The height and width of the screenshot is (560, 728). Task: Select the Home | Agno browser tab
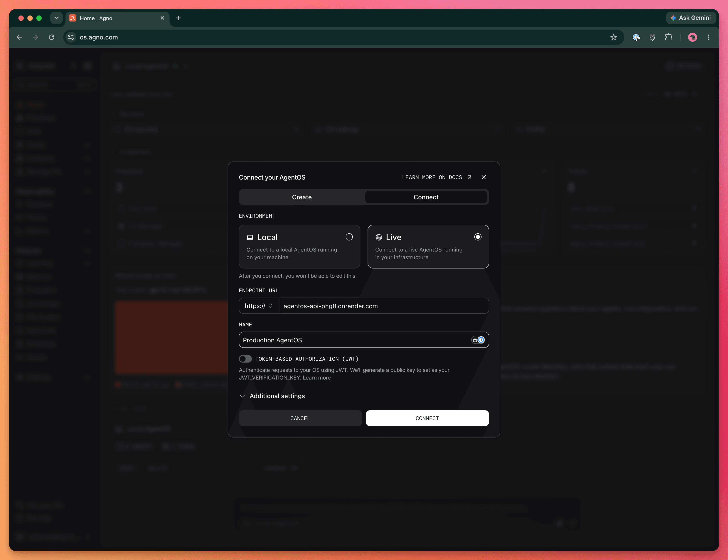click(117, 18)
